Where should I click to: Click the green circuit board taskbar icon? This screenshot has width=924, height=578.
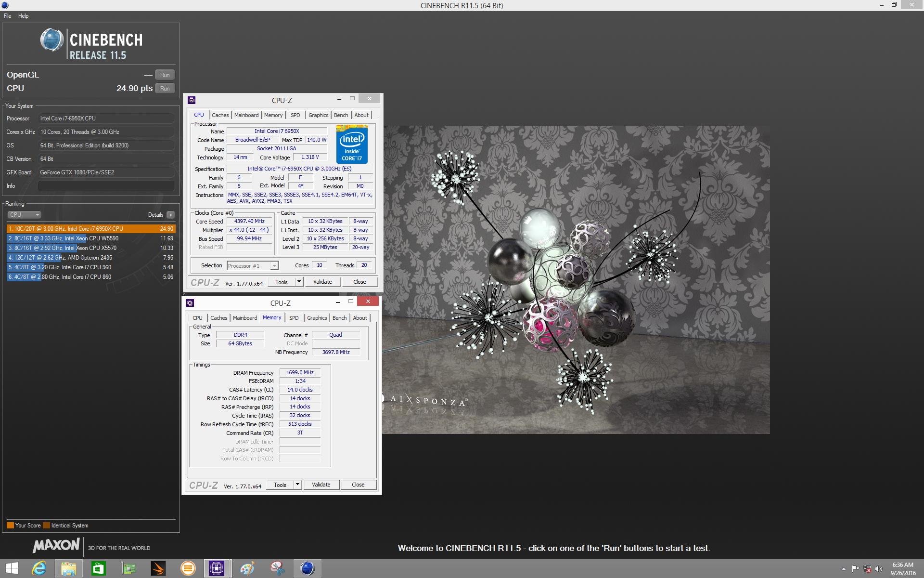(128, 569)
